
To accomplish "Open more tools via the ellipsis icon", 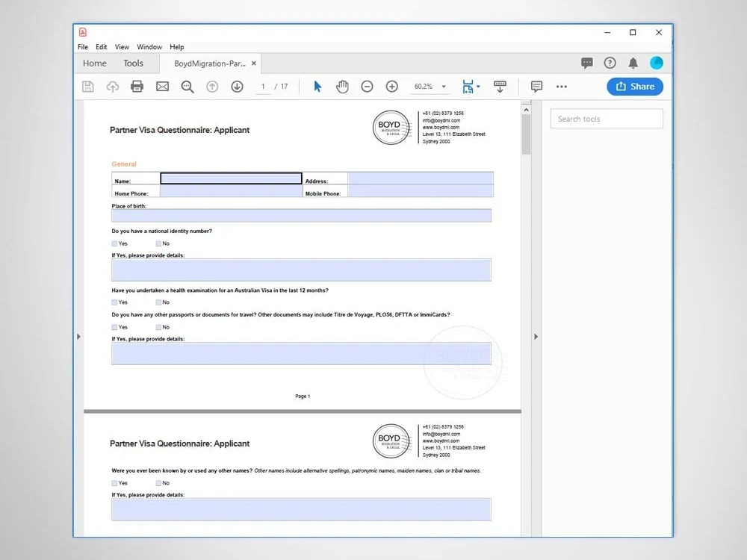I will click(562, 87).
